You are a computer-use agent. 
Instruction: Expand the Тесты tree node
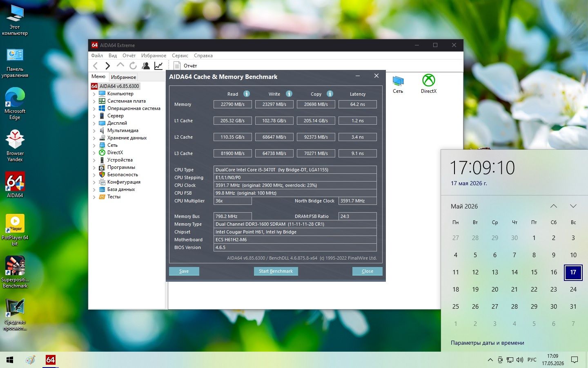(94, 197)
